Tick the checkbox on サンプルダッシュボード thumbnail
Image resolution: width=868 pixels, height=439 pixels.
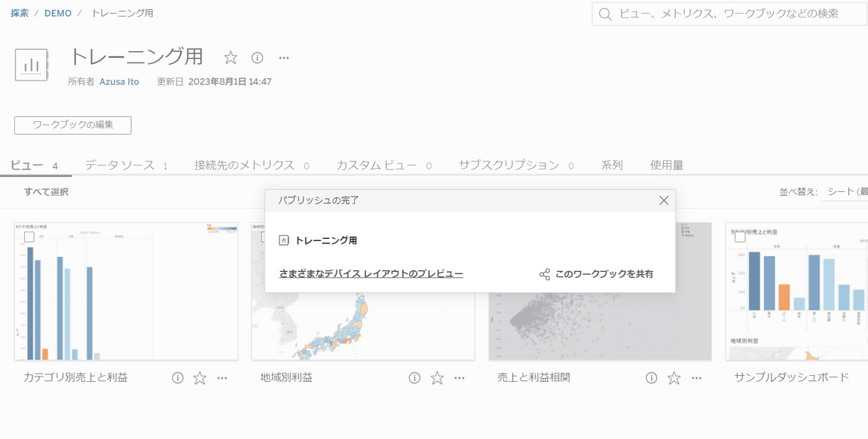740,236
